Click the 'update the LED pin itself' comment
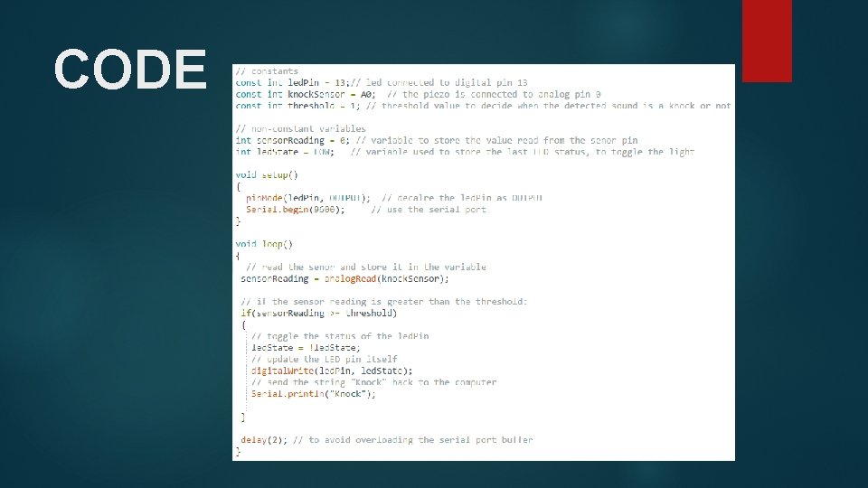 325,359
